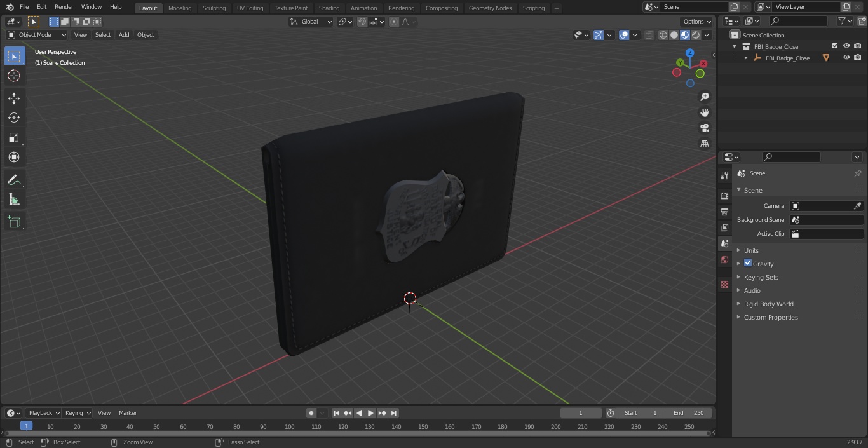Select rendered viewport shading

tap(696, 35)
